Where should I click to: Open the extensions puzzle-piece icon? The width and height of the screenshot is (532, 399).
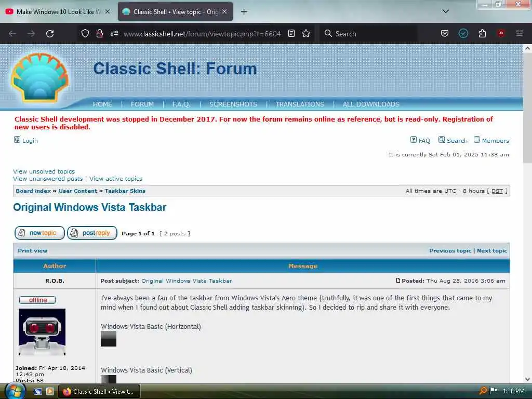[x=482, y=34]
